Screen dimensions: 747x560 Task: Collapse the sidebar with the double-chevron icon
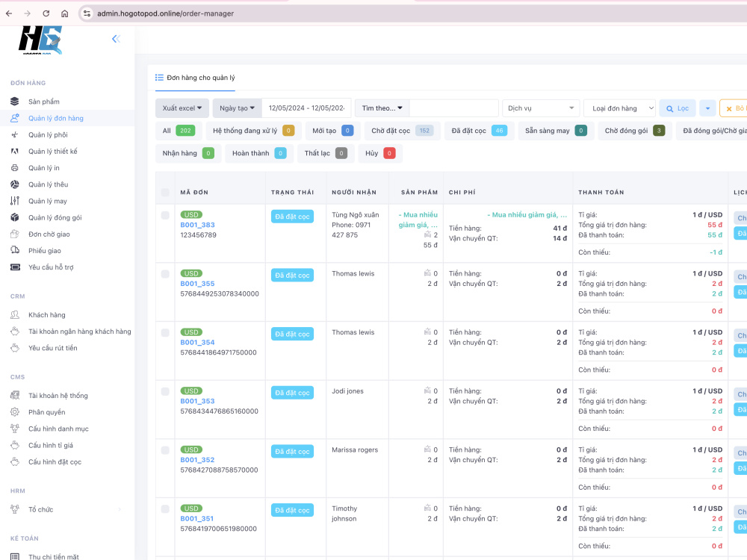116,39
